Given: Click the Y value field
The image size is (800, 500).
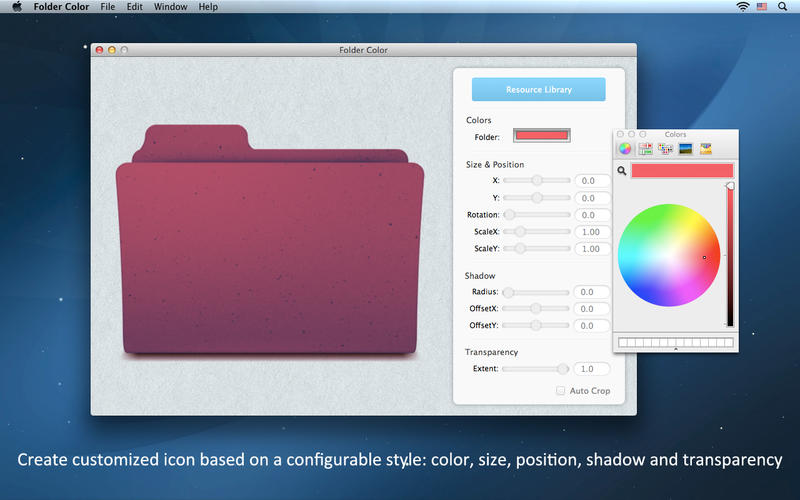Looking at the screenshot, I should point(592,198).
